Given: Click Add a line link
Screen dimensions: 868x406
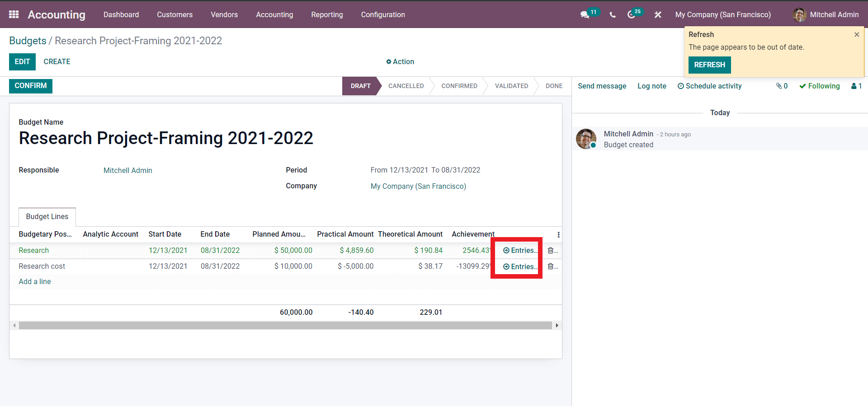Looking at the screenshot, I should pos(35,281).
